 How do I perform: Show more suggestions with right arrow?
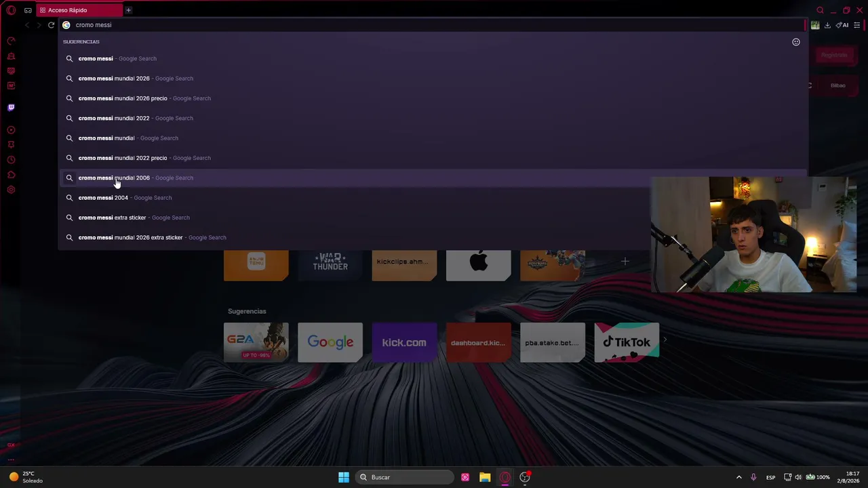click(x=665, y=340)
